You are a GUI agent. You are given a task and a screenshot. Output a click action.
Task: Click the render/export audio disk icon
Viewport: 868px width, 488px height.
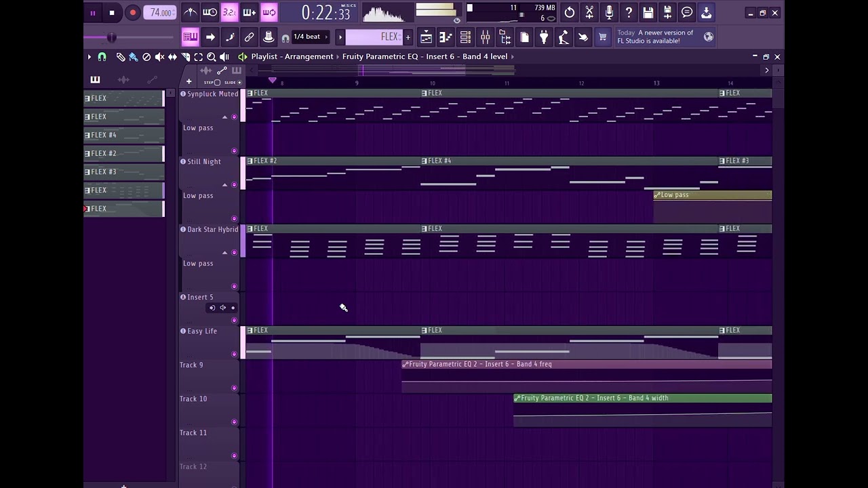pos(667,12)
